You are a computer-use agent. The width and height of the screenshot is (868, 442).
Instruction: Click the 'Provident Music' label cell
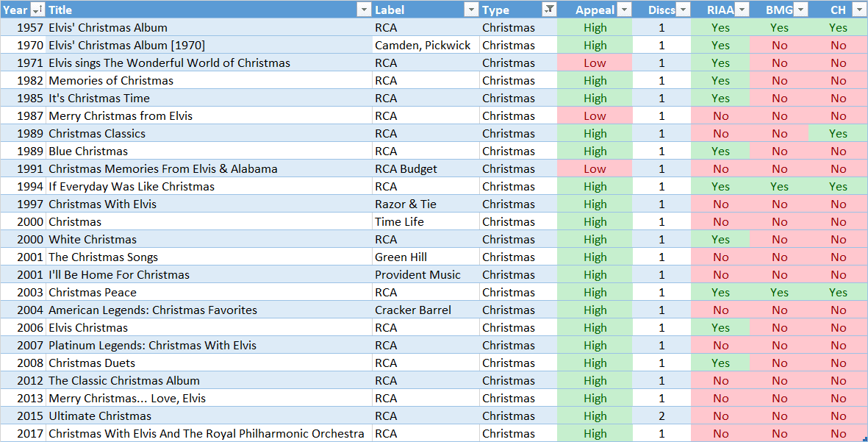(x=426, y=275)
